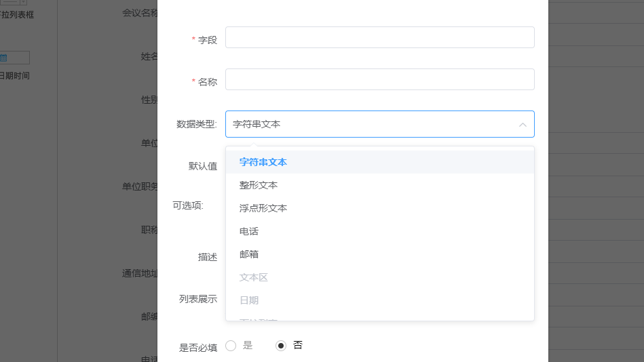Focus the 字段 text input
The height and width of the screenshot is (362, 644).
click(379, 37)
